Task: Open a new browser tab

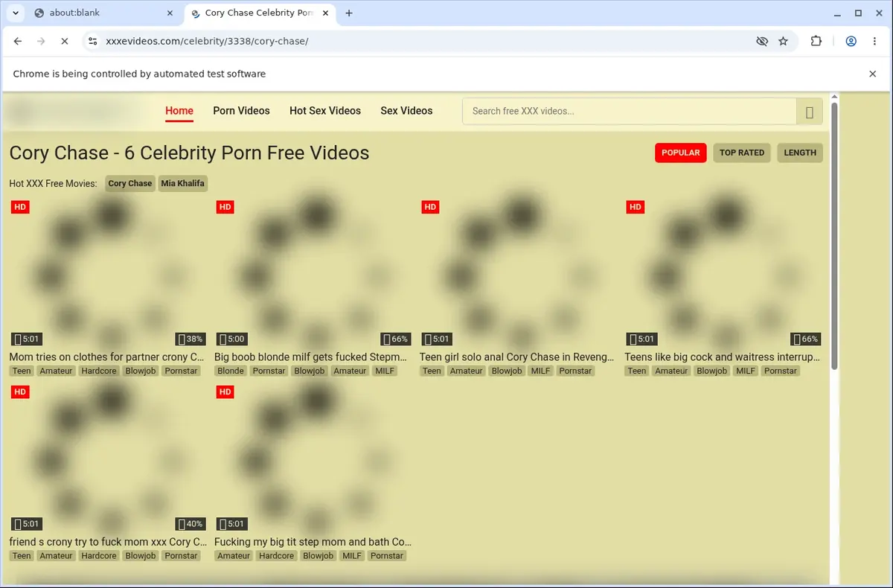Action: click(x=349, y=13)
